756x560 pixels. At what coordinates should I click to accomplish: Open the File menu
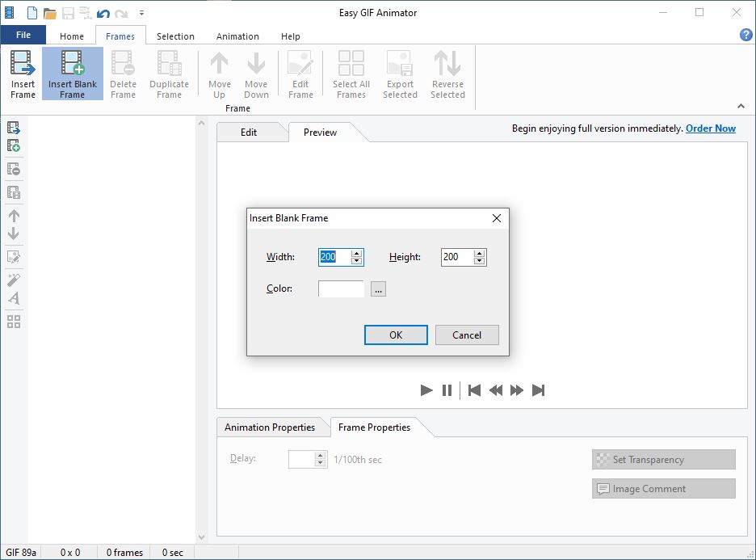click(x=23, y=35)
